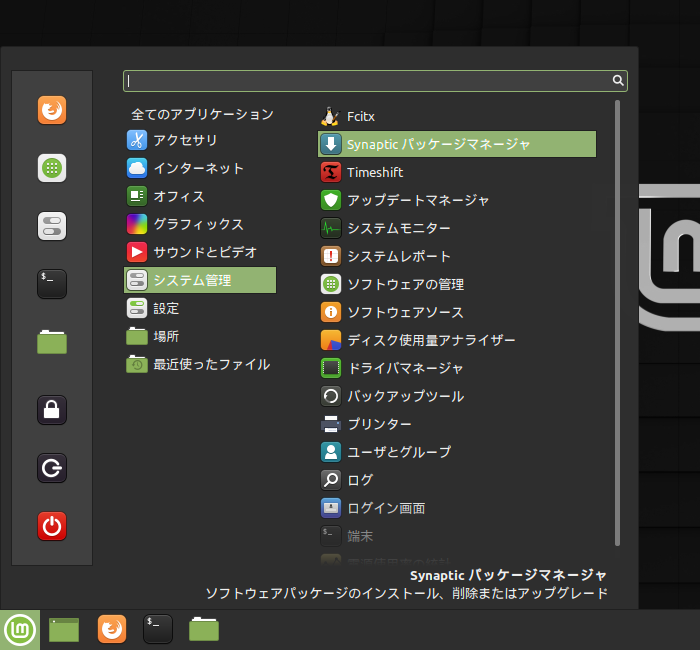Open ドライバマネージャ app
The width and height of the screenshot is (700, 650).
point(457,368)
